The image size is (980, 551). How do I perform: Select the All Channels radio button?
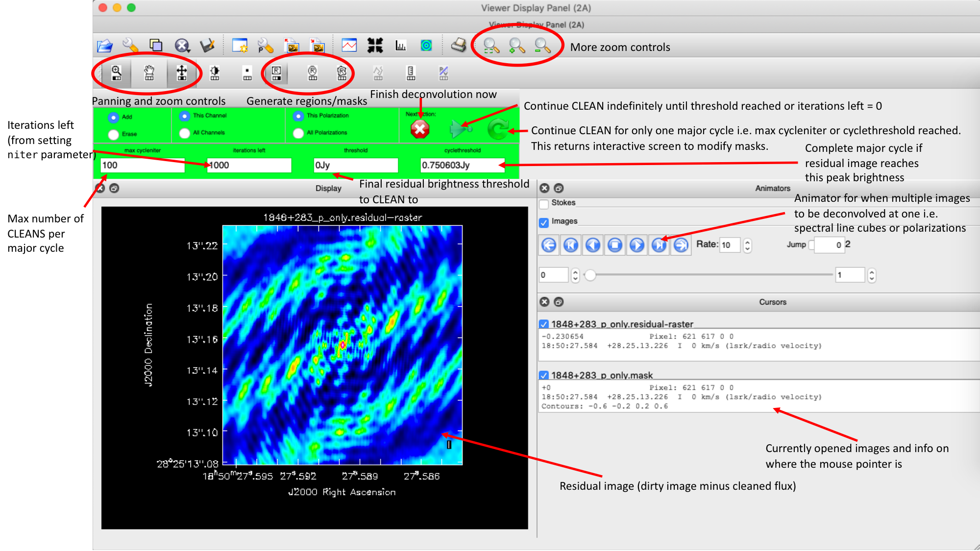click(x=185, y=133)
